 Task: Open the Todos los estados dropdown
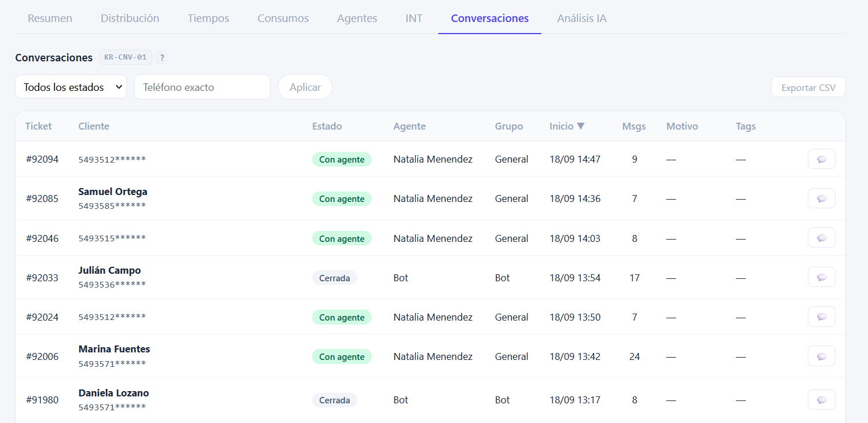[71, 87]
